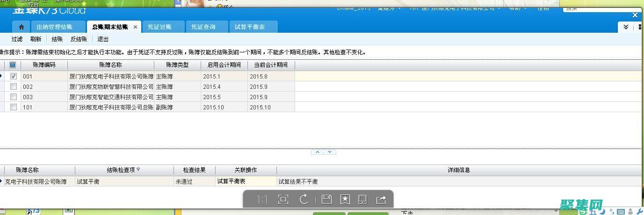Viewport: 644px width, 215px height.
Task: Close the 总账期末结账 tab
Action: pos(135,27)
